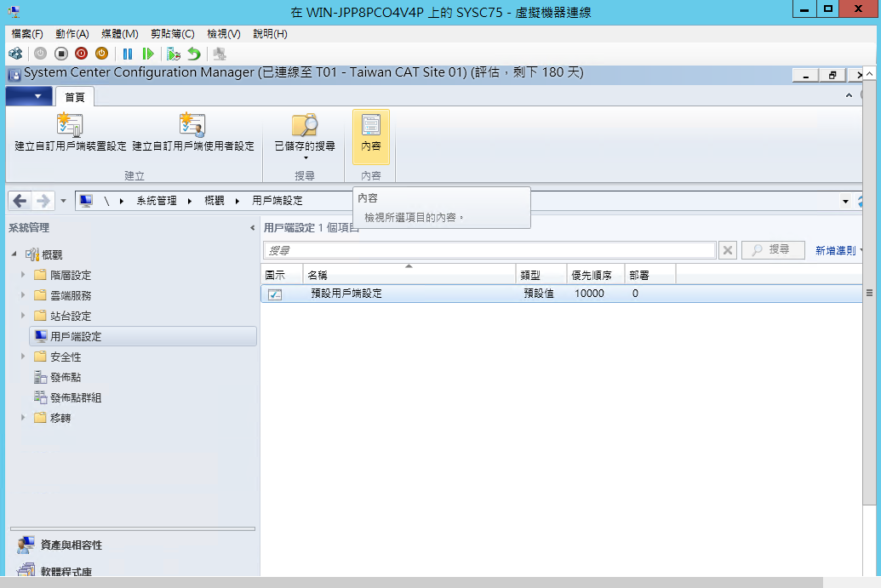This screenshot has width=881, height=588.
Task: Click the Ctrl+Alt+Del toolbar icon
Action: 15,54
